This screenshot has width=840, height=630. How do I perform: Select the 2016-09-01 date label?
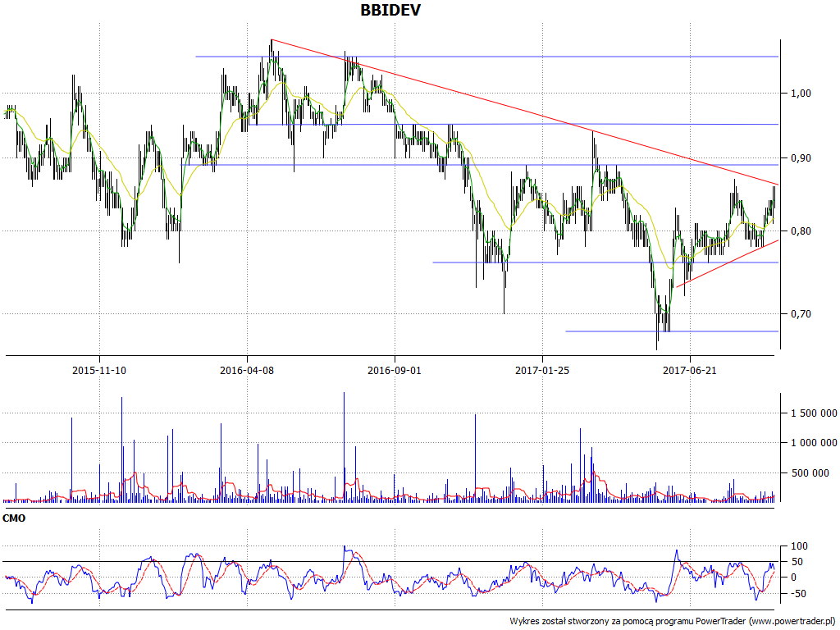(x=395, y=370)
